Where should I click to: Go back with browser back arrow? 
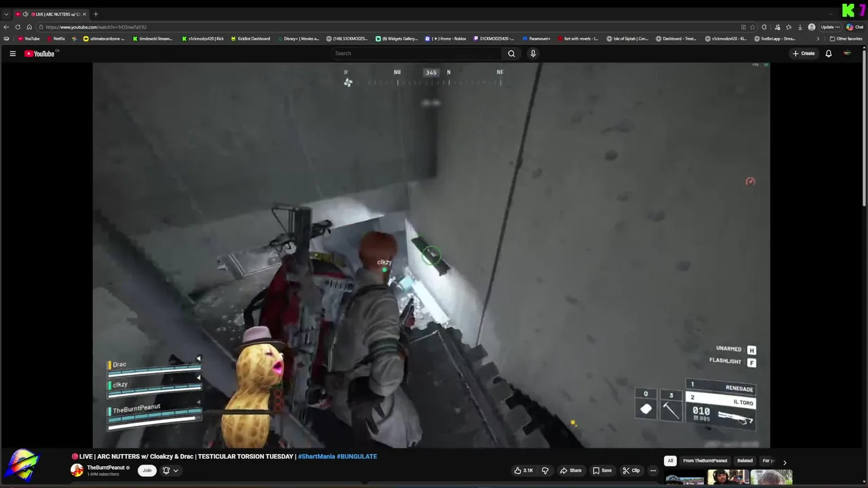click(6, 27)
